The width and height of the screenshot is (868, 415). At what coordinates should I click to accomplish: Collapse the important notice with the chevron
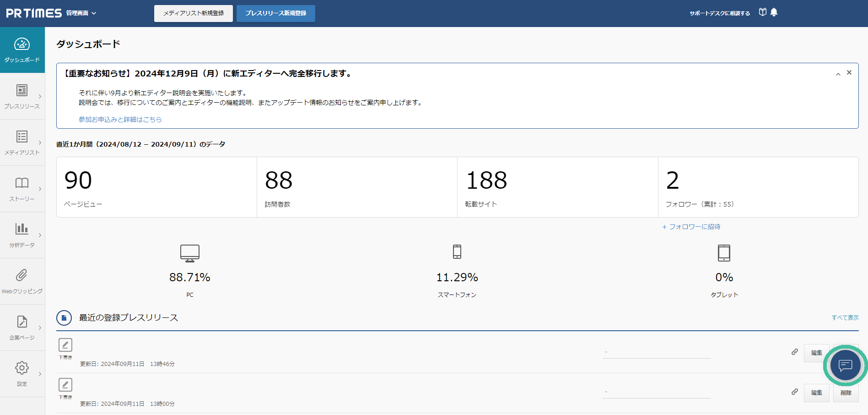click(838, 74)
